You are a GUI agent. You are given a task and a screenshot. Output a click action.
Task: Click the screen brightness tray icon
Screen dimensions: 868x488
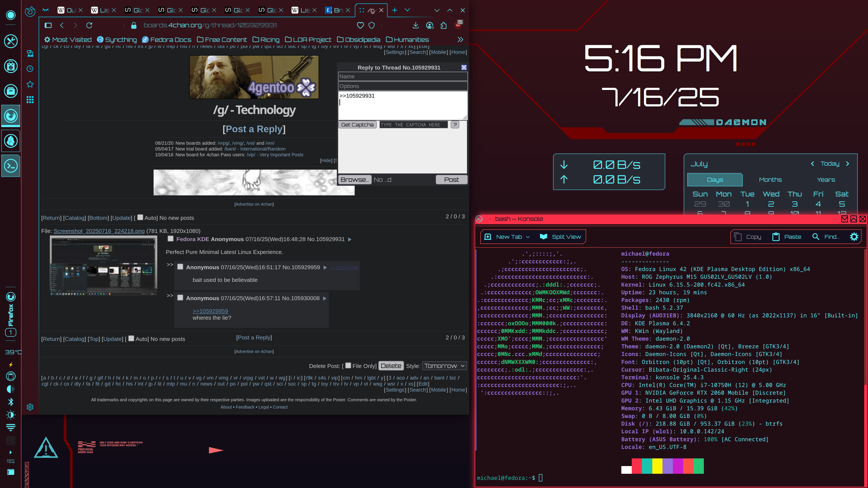(x=11, y=415)
